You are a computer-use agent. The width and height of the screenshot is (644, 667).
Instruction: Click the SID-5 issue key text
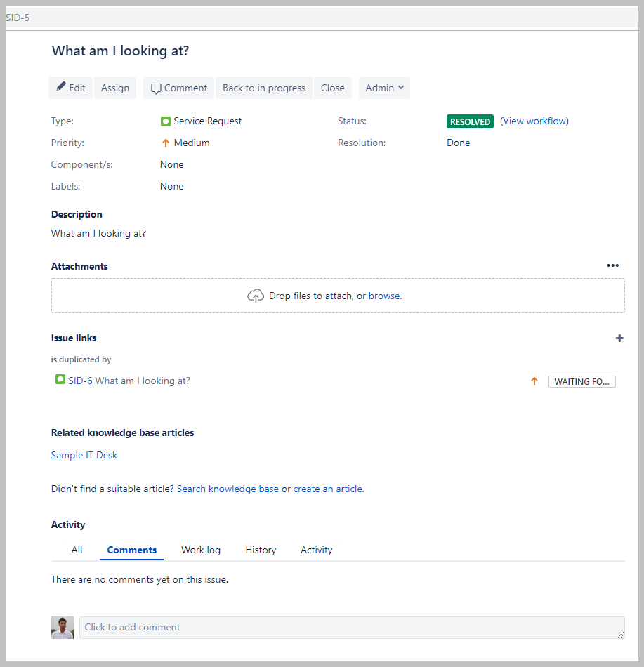(18, 18)
